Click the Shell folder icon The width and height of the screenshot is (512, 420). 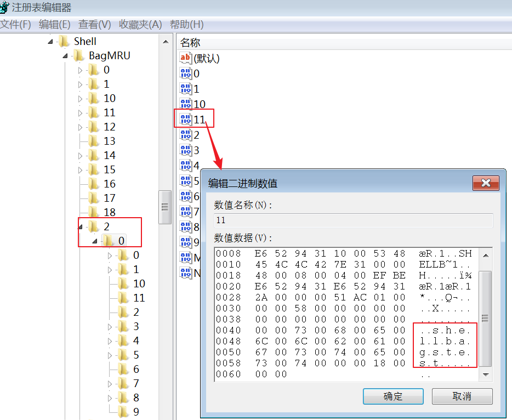click(64, 41)
